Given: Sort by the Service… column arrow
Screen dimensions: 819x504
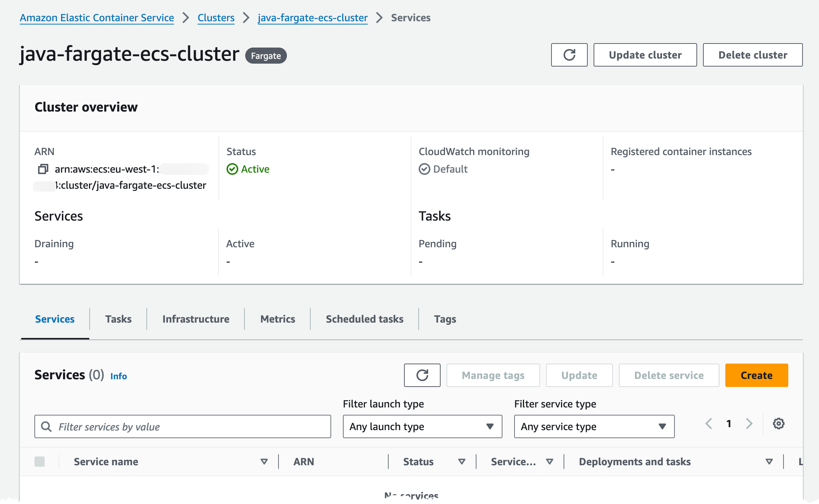Looking at the screenshot, I should [x=549, y=462].
